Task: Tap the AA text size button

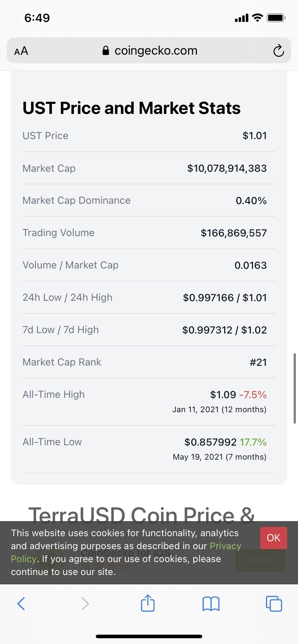Action: click(x=21, y=51)
